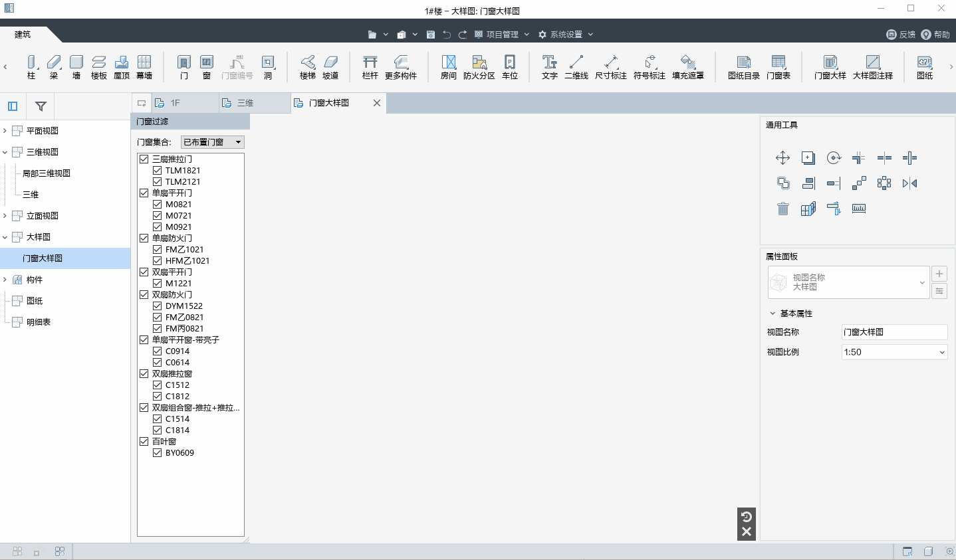This screenshot has width=956, height=560.
Task: Select the 坡道 (ramp) tool
Action: 330,67
